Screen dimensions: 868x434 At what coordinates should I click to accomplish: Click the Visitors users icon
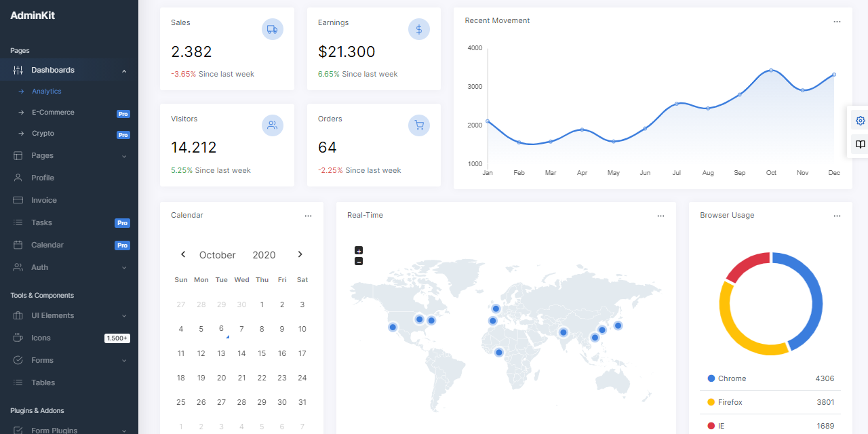(272, 125)
